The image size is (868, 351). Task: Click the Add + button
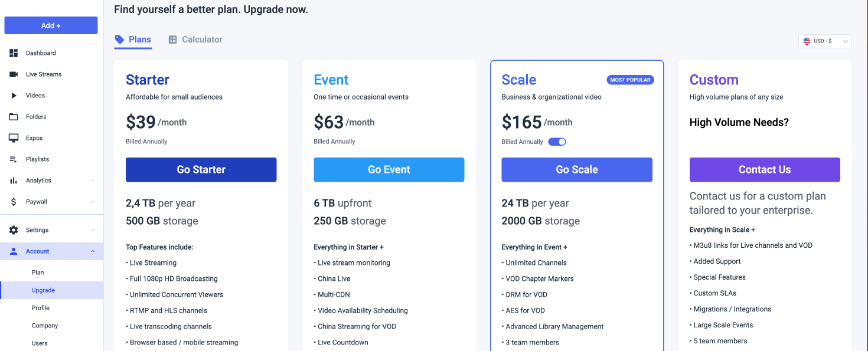[x=51, y=25]
